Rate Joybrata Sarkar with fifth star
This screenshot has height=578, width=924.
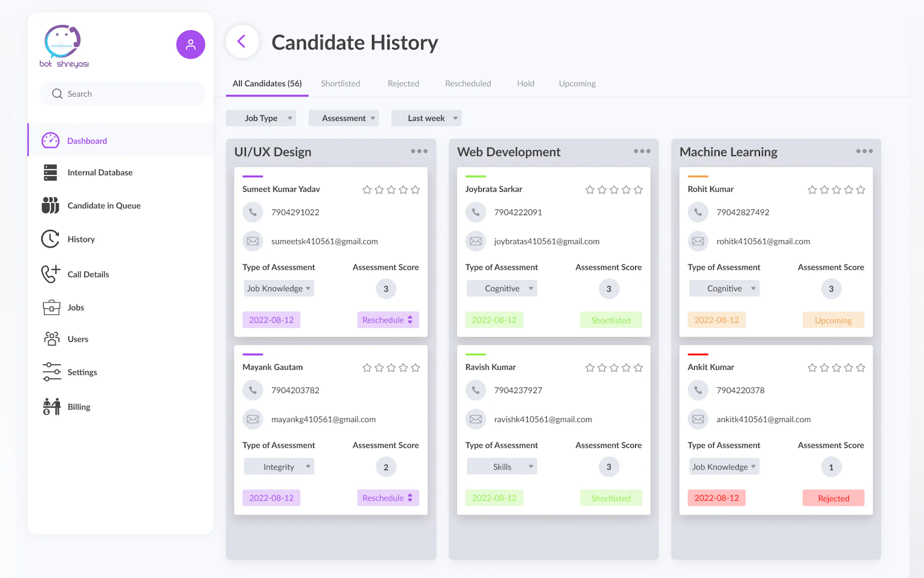pyautogui.click(x=638, y=190)
